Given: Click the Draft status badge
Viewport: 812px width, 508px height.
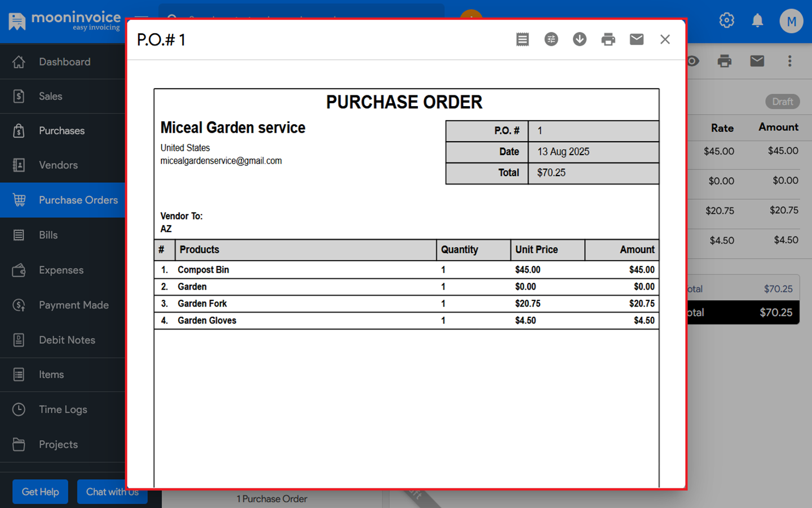Looking at the screenshot, I should pos(782,102).
